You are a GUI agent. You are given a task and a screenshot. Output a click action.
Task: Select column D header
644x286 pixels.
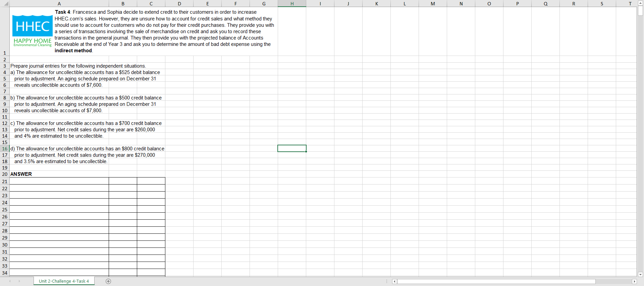tap(179, 4)
